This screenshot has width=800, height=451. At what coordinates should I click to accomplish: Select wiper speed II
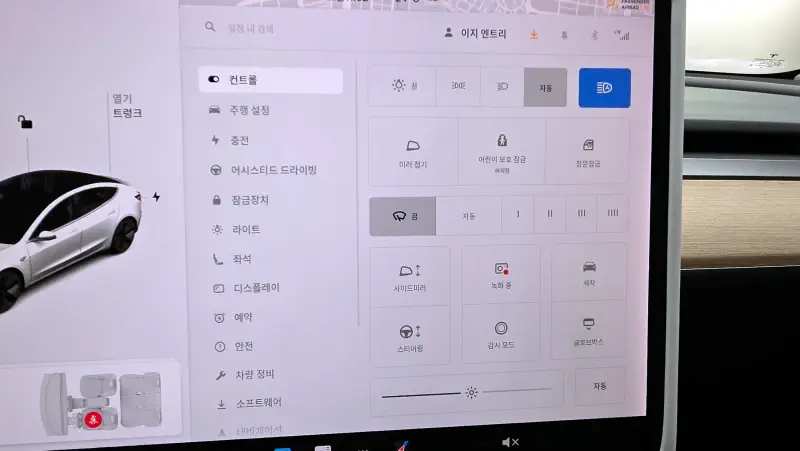[x=549, y=214]
